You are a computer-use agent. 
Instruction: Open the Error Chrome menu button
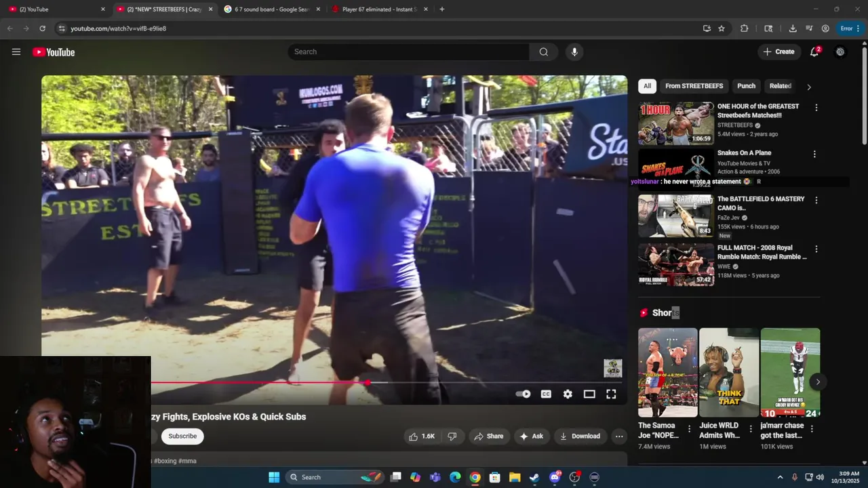(850, 28)
